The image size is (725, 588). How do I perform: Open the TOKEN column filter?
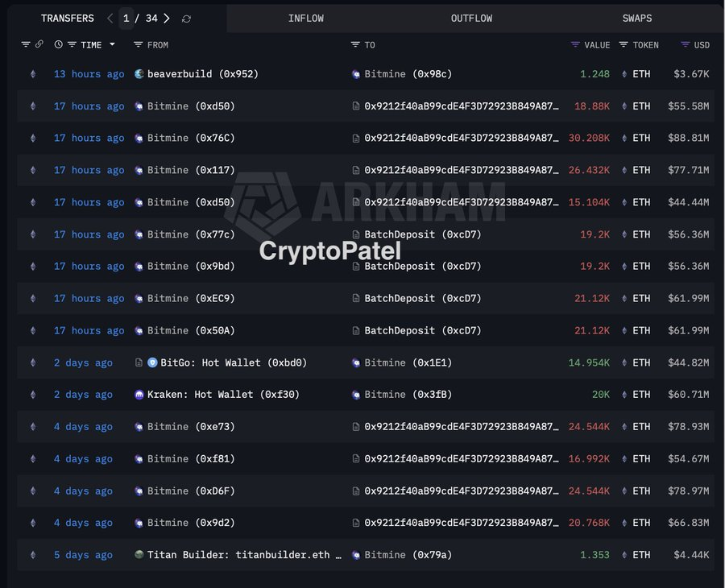point(623,44)
